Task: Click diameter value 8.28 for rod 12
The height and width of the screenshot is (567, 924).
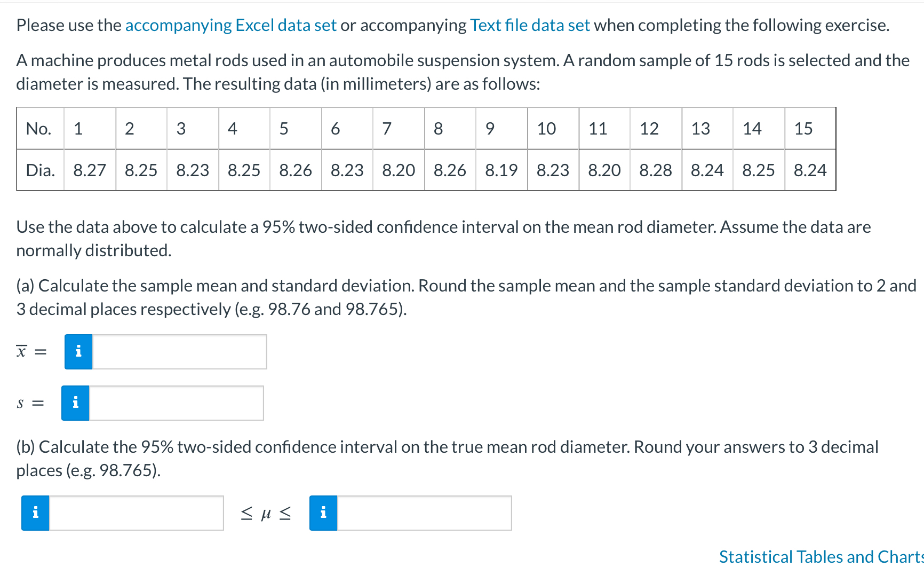Action: tap(656, 170)
